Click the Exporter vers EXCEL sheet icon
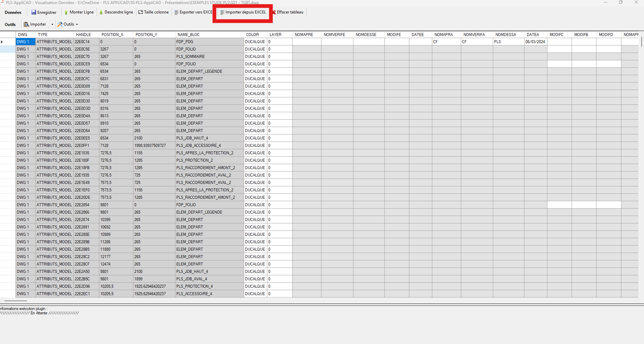Screen dimensions: 644x344 (176, 12)
